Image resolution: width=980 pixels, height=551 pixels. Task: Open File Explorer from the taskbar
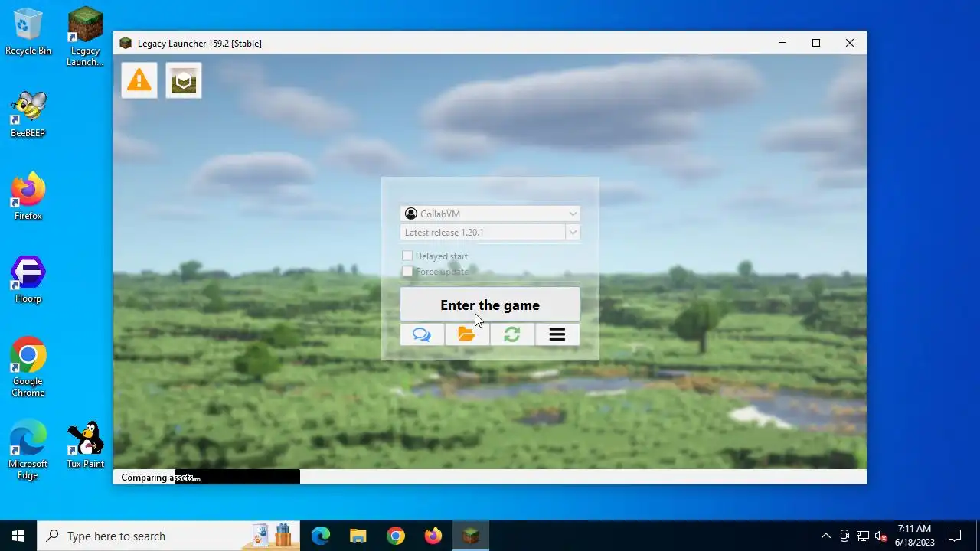358,536
